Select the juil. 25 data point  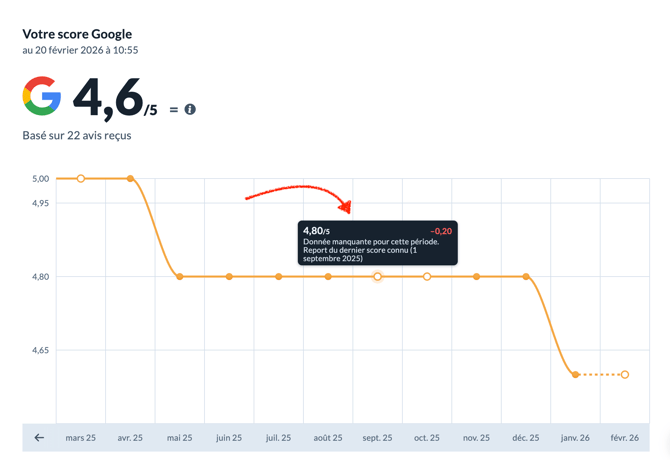(279, 276)
